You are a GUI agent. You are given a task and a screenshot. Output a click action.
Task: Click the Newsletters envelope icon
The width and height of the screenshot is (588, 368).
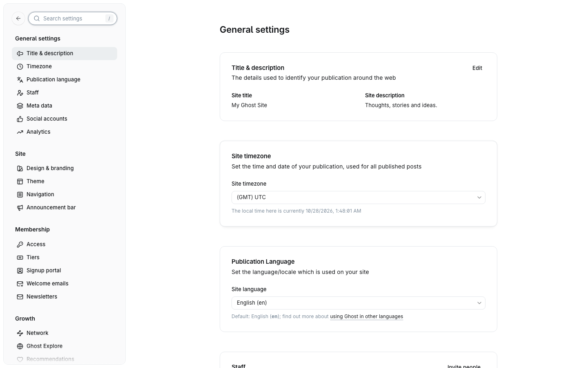coord(20,297)
